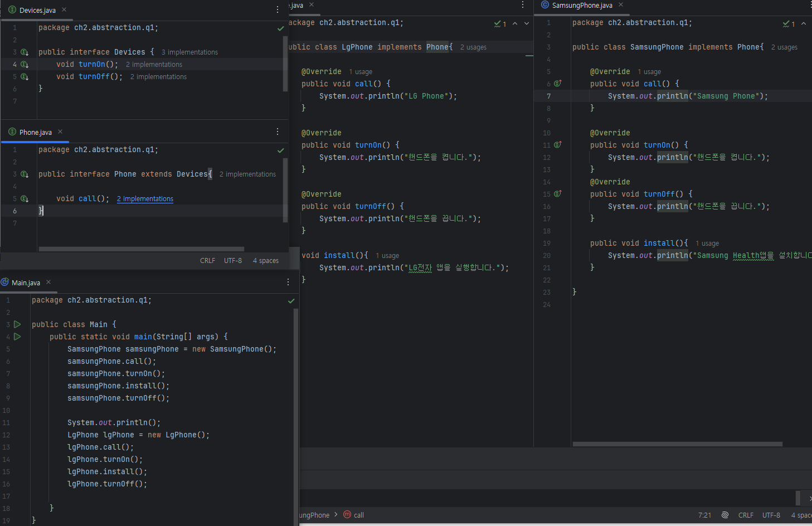Image resolution: width=812 pixels, height=526 pixels.
Task: Open tab options menu for Phone.java pane
Action: [x=278, y=131]
